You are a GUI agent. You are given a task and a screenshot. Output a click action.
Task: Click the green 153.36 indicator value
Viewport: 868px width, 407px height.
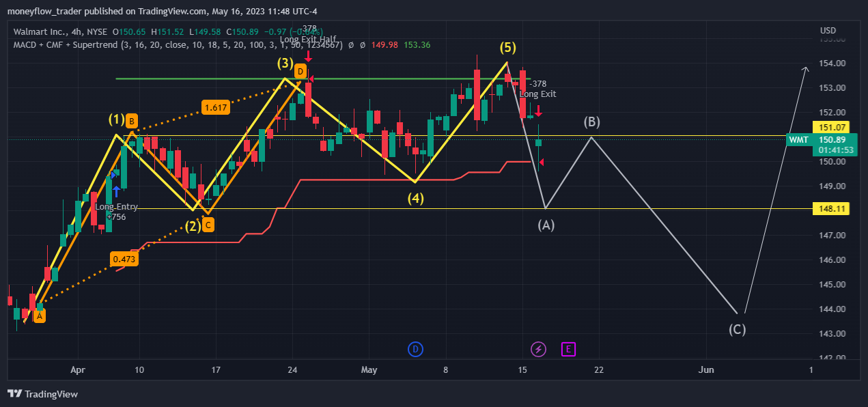pyautogui.click(x=417, y=45)
